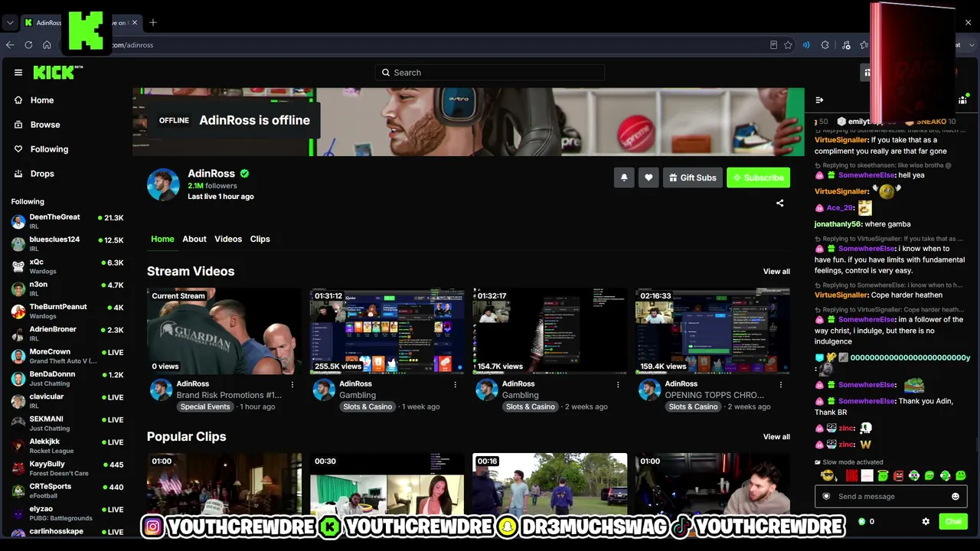Open the emote picker smiley icon

[x=955, y=497]
